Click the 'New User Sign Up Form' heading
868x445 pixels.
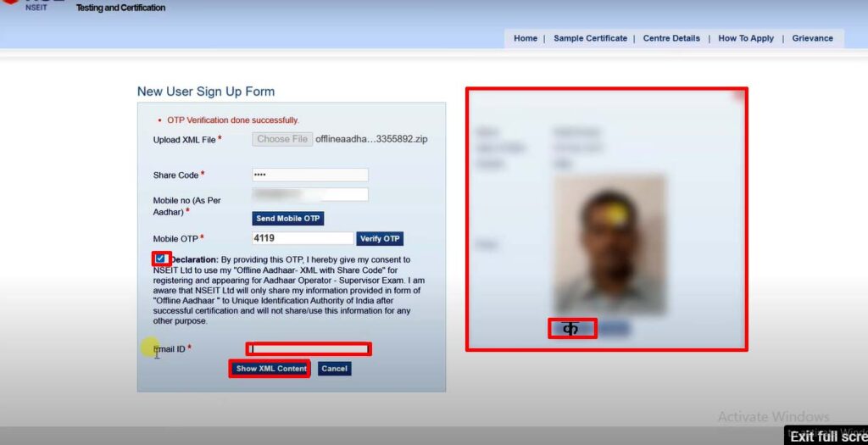point(206,92)
